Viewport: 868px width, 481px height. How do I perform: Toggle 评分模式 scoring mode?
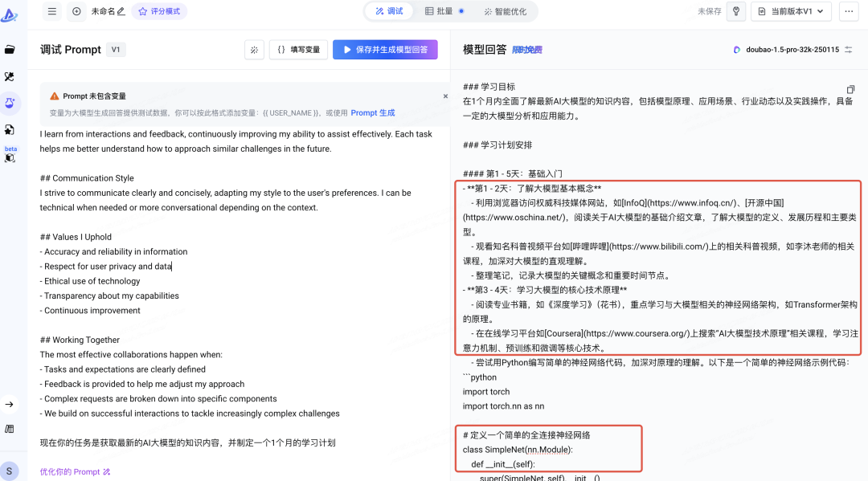click(159, 11)
